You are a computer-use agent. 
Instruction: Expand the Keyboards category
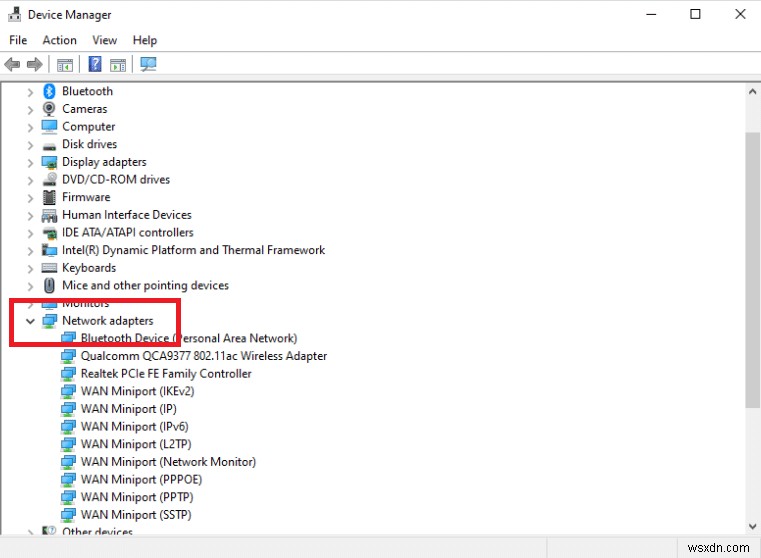point(30,268)
